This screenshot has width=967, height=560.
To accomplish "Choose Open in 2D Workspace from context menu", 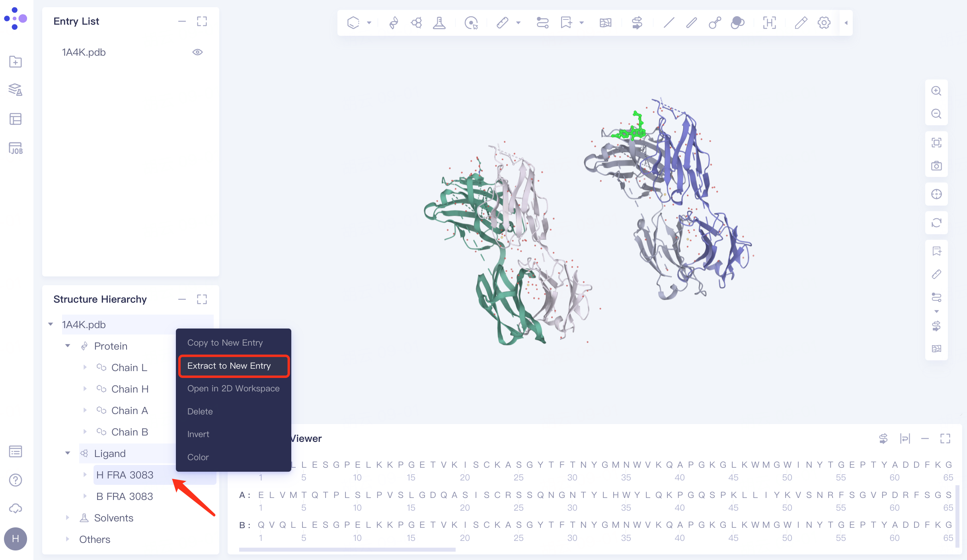I will coord(233,388).
